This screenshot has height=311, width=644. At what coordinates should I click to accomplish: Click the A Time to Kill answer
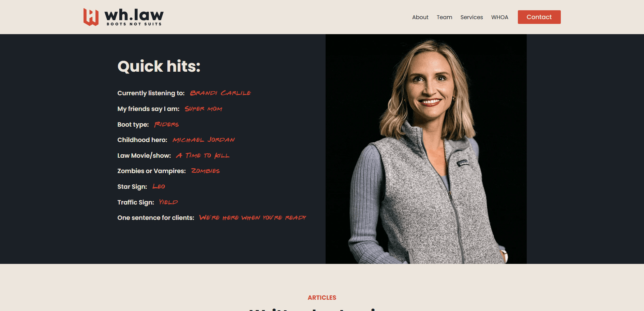(x=203, y=155)
